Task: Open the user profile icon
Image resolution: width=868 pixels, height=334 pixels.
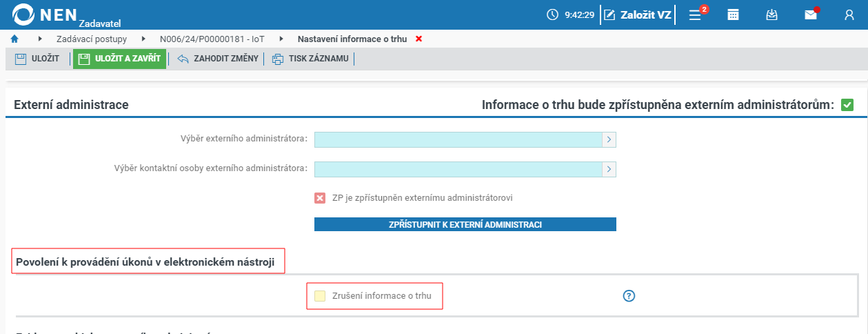Action: coord(849,14)
